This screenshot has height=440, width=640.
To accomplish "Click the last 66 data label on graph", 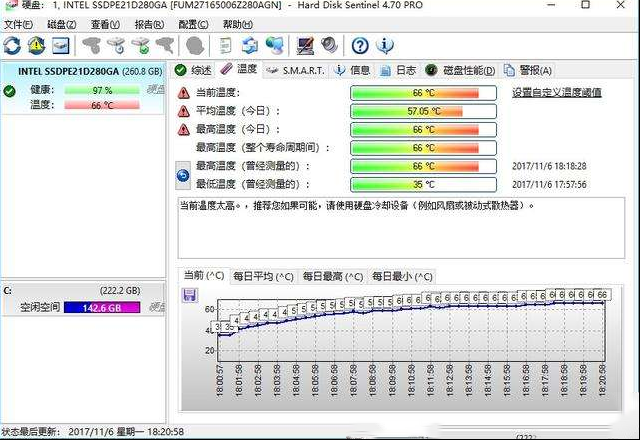I will [x=602, y=295].
